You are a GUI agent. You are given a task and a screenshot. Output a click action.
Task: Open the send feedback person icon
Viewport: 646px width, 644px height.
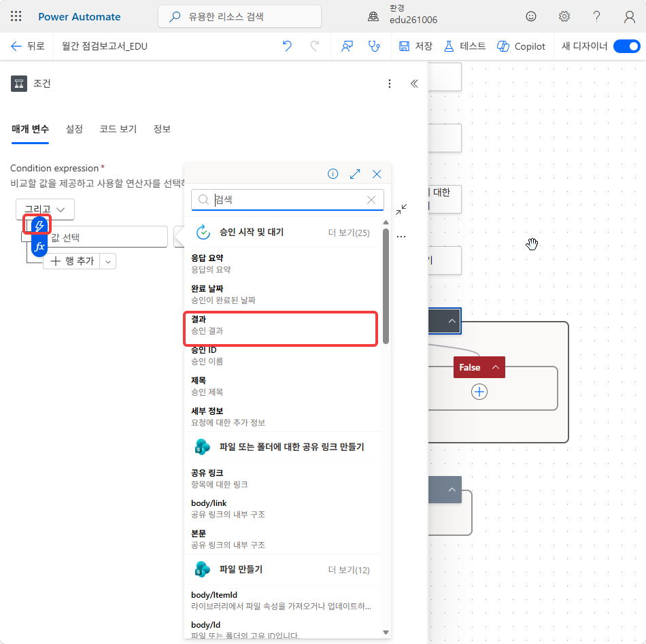[347, 46]
